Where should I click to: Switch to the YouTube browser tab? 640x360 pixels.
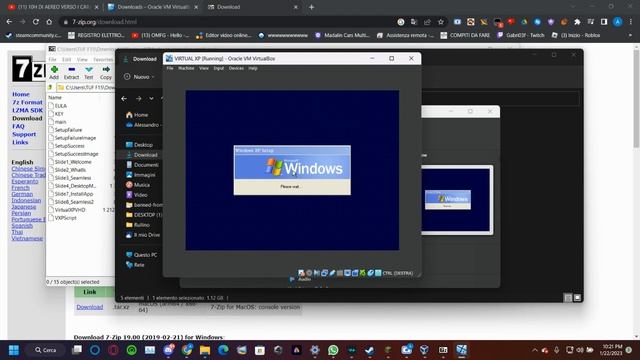[x=53, y=7]
